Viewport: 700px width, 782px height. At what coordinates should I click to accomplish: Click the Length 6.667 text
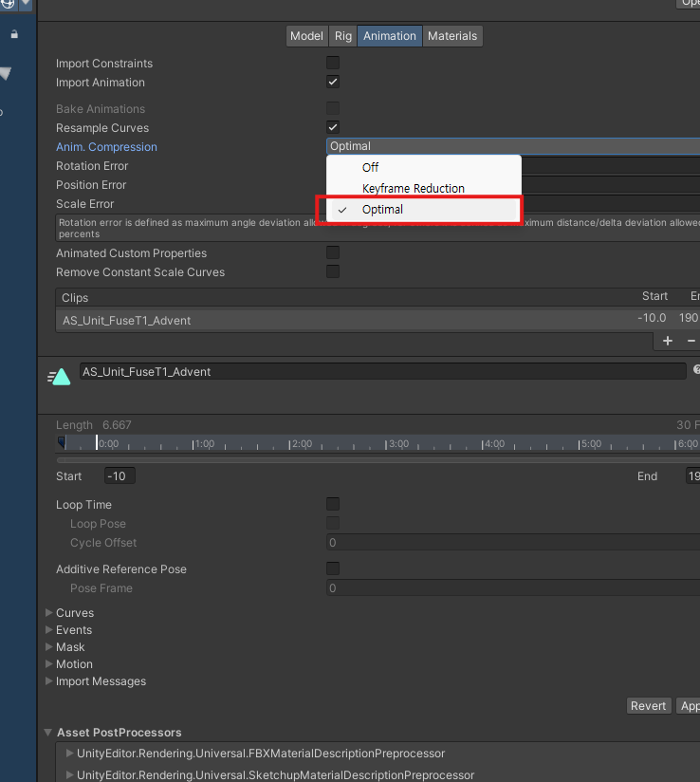94,425
